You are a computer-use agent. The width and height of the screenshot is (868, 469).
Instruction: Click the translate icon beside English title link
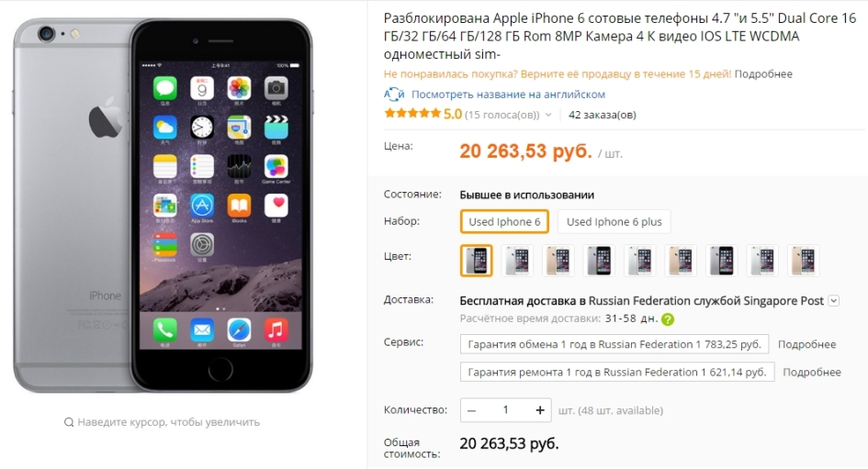pos(394,95)
